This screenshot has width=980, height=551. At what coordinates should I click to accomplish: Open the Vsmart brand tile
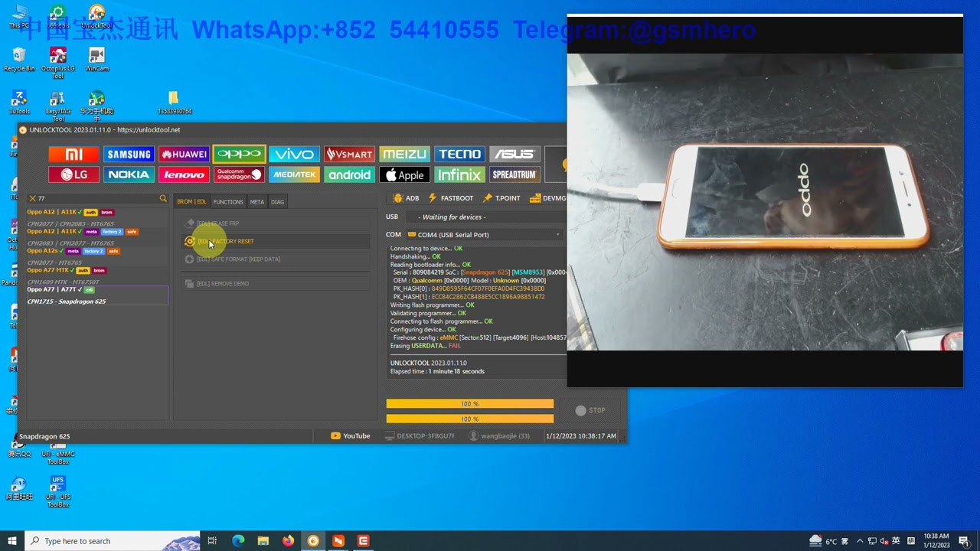point(349,155)
